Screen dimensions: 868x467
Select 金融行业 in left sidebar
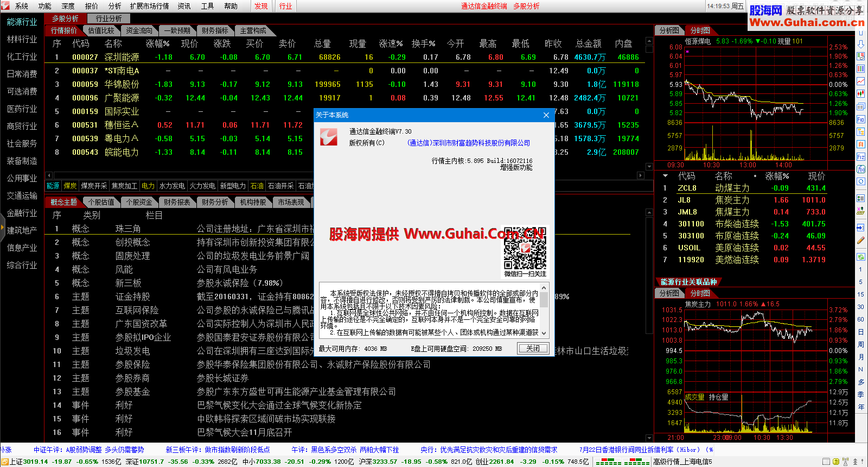pyautogui.click(x=22, y=213)
